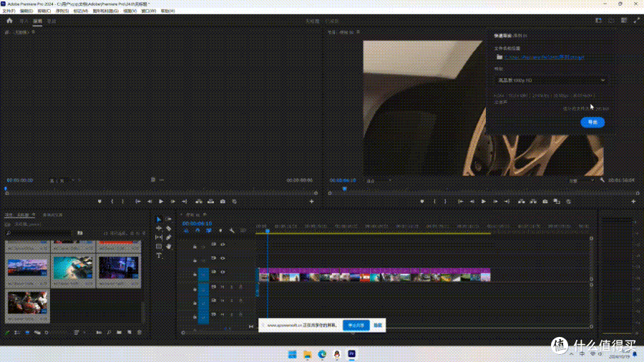Viewport: 644px width, 362px height.
Task: Click New Item icon in Project panel
Action: [130, 333]
